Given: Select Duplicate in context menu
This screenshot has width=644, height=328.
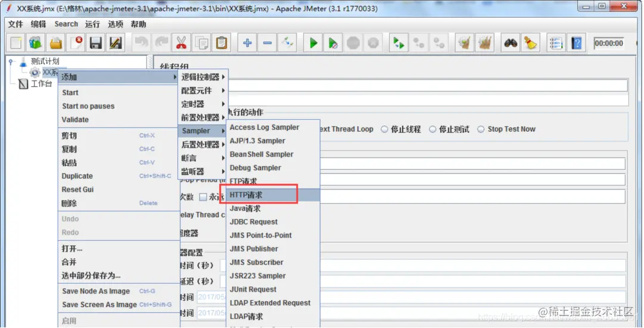Looking at the screenshot, I should coord(118,176).
